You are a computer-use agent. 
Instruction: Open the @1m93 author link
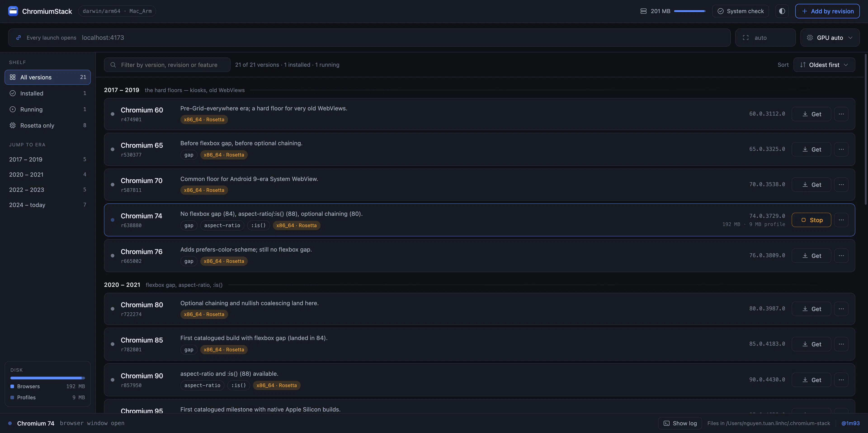[850, 423]
